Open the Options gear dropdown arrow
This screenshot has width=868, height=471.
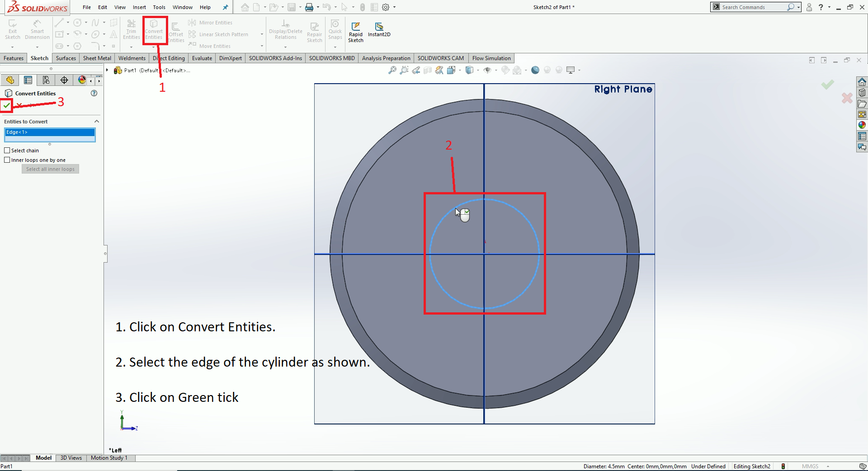pyautogui.click(x=394, y=7)
